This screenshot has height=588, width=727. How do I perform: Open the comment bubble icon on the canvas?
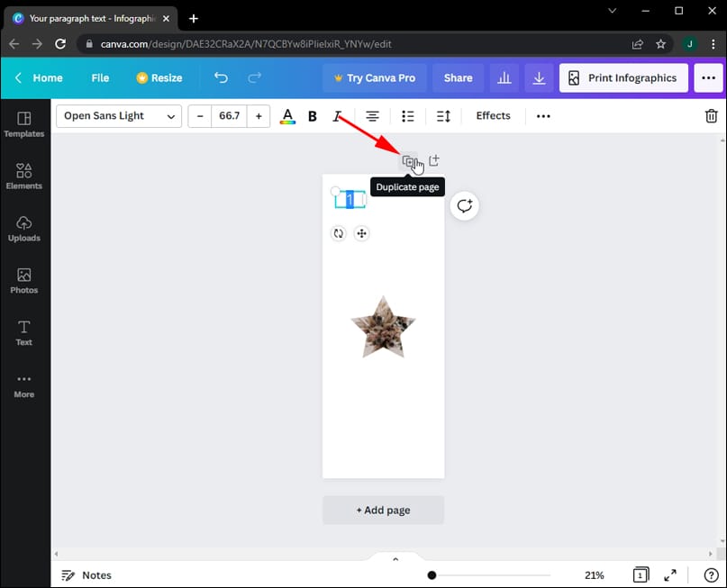(464, 205)
